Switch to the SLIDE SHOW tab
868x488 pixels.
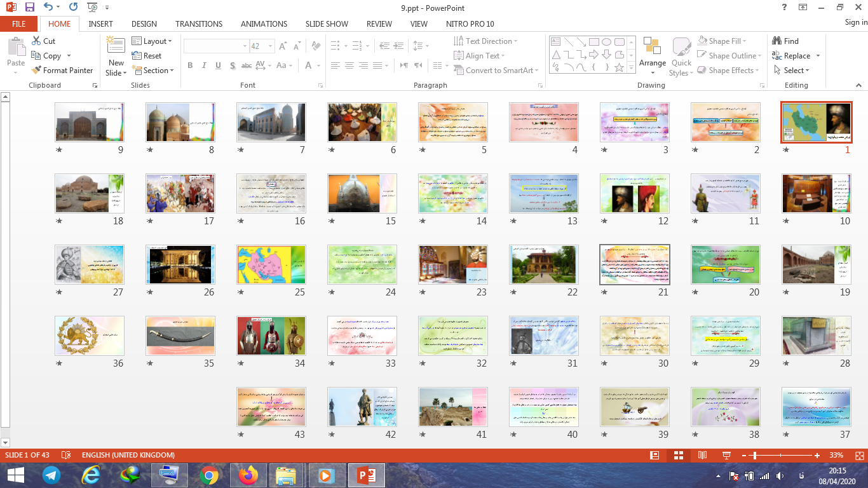point(327,24)
